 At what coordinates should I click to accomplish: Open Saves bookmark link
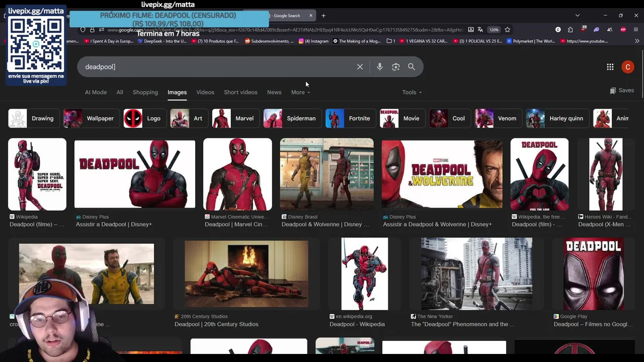click(x=622, y=90)
